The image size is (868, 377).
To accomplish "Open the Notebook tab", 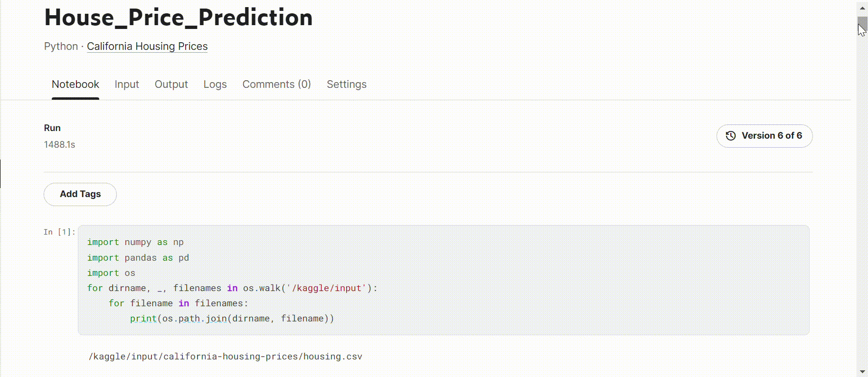I will (x=75, y=85).
